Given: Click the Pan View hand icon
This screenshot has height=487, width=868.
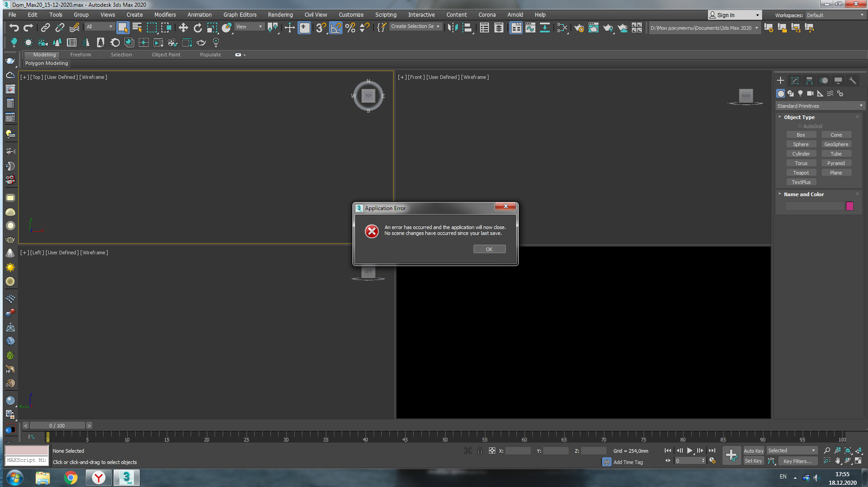Looking at the screenshot, I should coord(837,461).
